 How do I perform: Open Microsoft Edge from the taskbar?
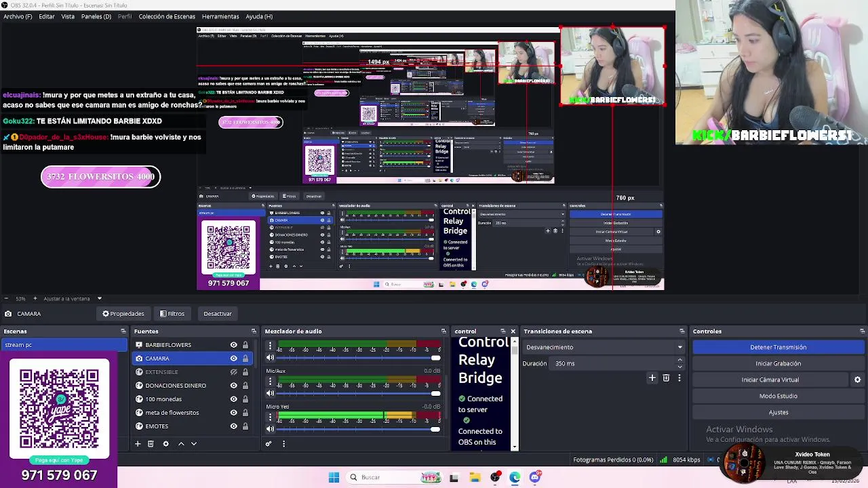tap(515, 477)
